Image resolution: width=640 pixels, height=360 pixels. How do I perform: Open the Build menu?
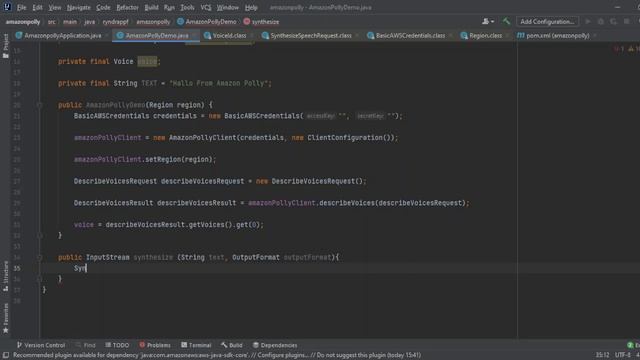[x=151, y=7]
